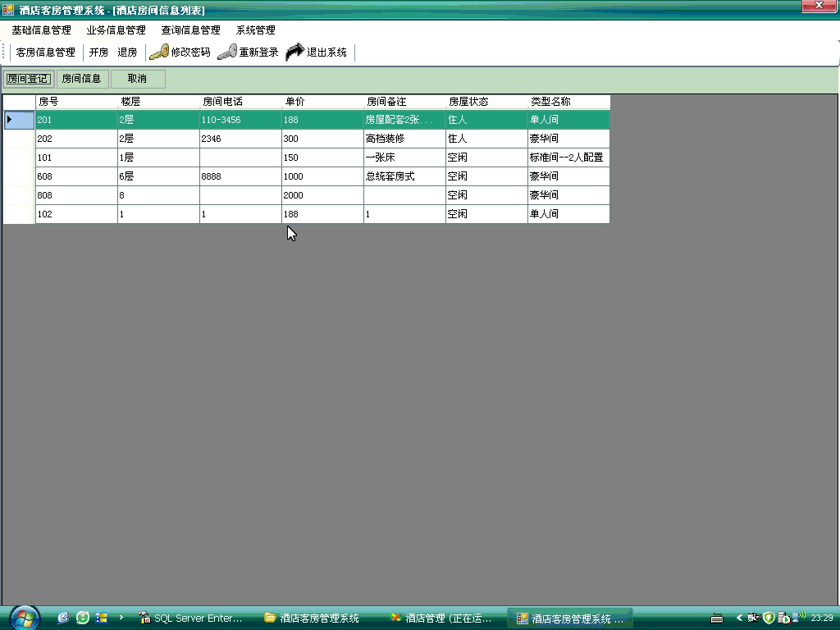Click price cell 300
The width and height of the screenshot is (840, 630).
coord(322,138)
